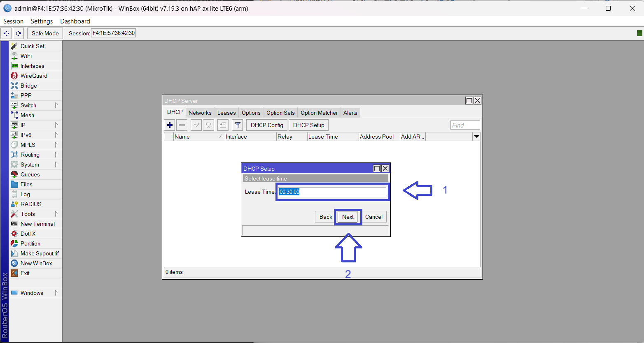Screen dimensions: 644x343
Task: Open the Bridge menu icon
Action: (x=14, y=86)
